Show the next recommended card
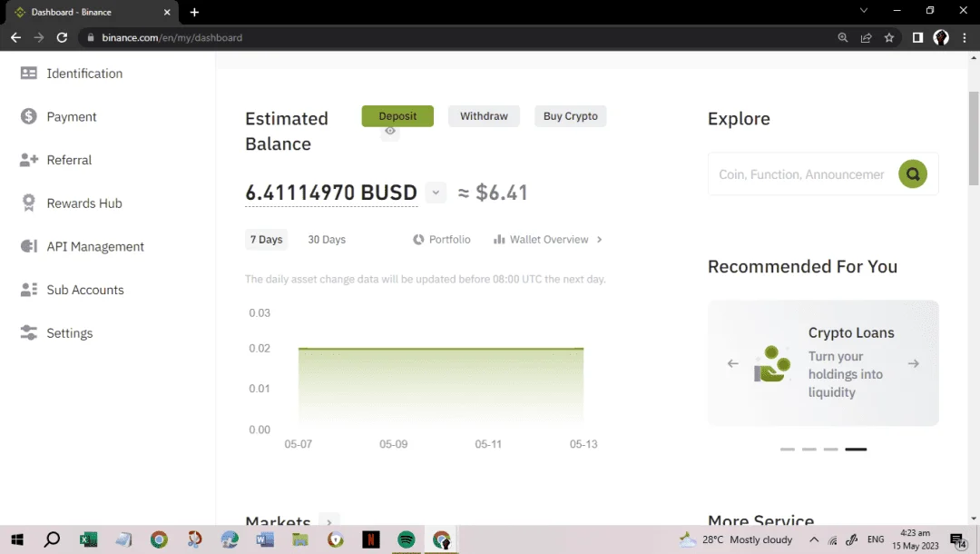 [x=913, y=363]
